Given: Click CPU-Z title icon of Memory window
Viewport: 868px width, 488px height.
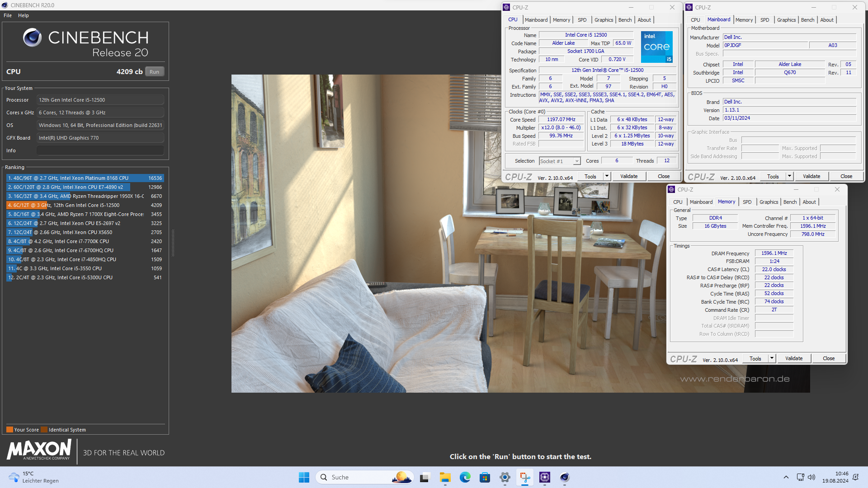Looking at the screenshot, I should (x=671, y=189).
